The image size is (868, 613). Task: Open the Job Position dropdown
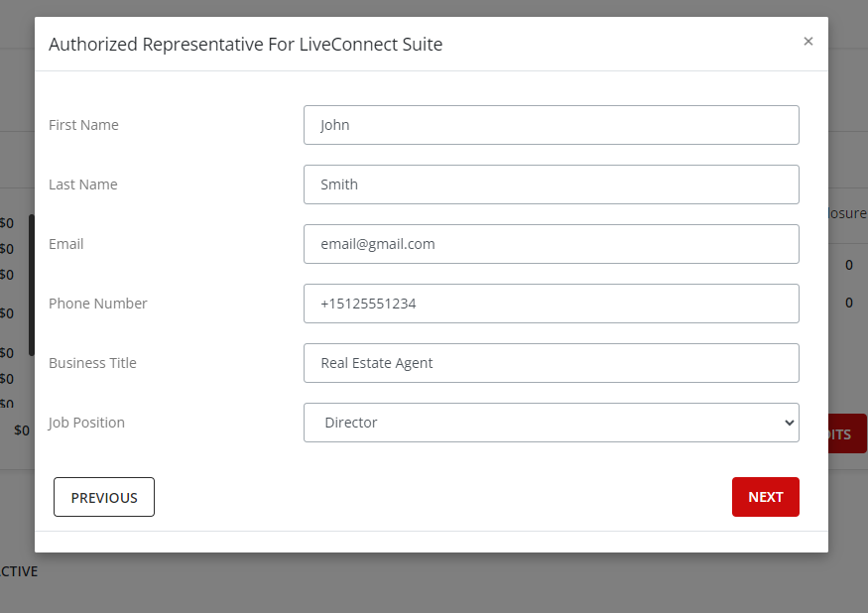(x=551, y=423)
